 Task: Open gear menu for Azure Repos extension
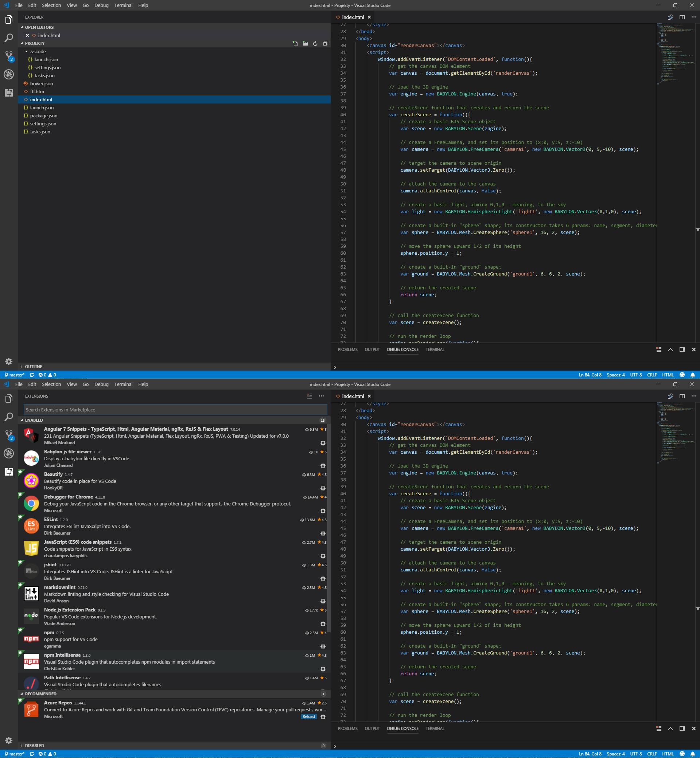point(323,717)
